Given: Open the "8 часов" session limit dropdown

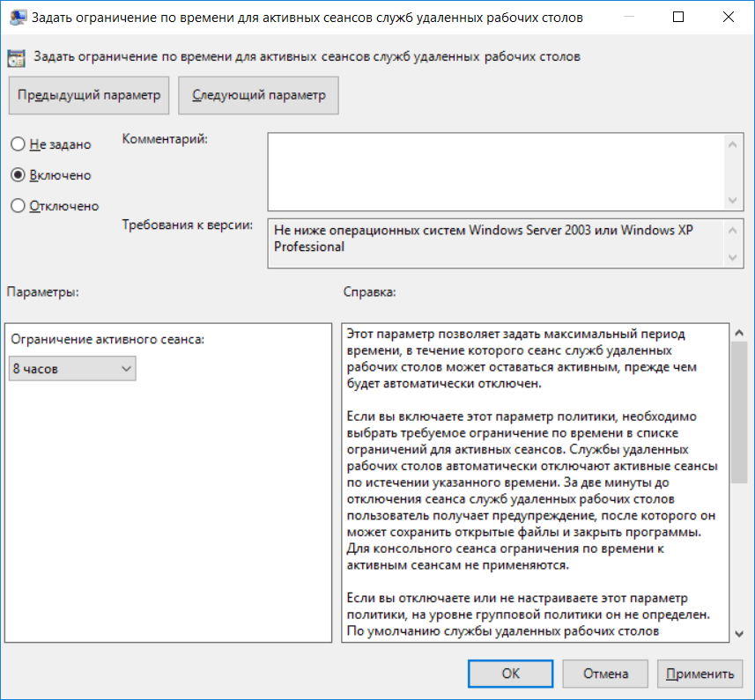Looking at the screenshot, I should coord(72,369).
